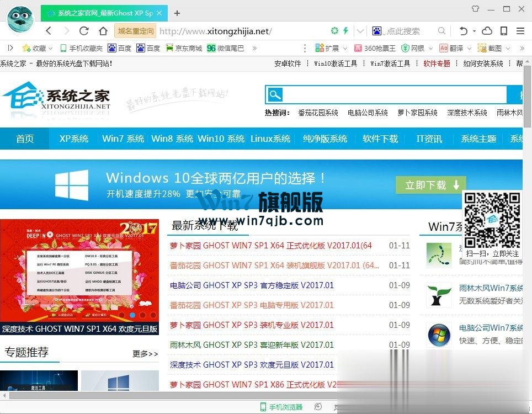Click the user avatar in top-left corner
The height and width of the screenshot is (414, 532).
tap(20, 19)
